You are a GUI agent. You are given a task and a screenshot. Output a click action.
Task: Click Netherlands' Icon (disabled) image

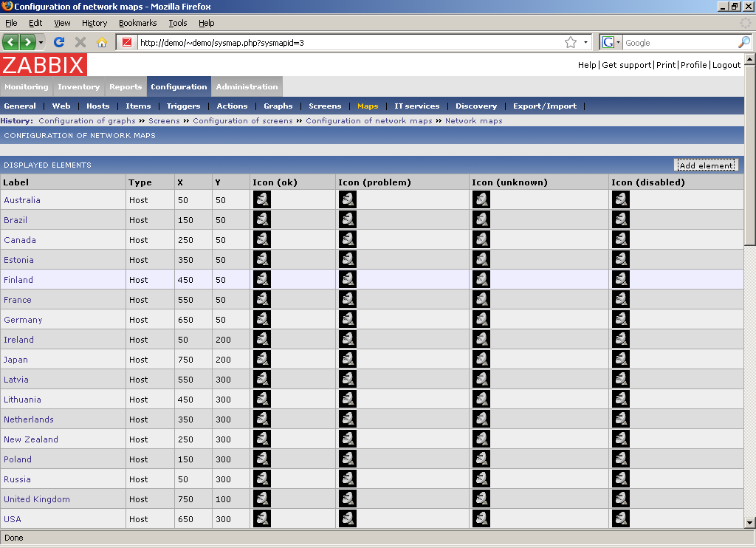pos(620,419)
